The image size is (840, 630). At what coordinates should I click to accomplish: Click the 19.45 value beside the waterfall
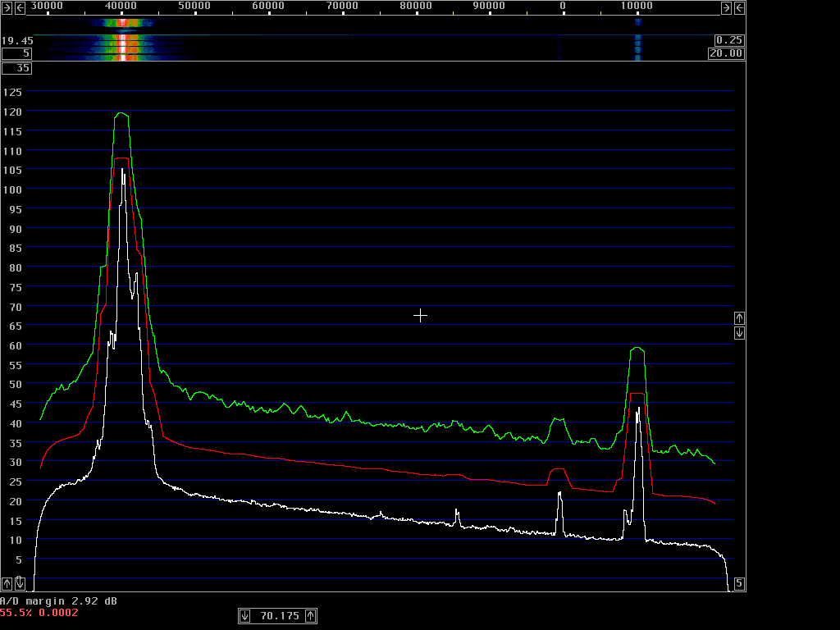(x=17, y=41)
